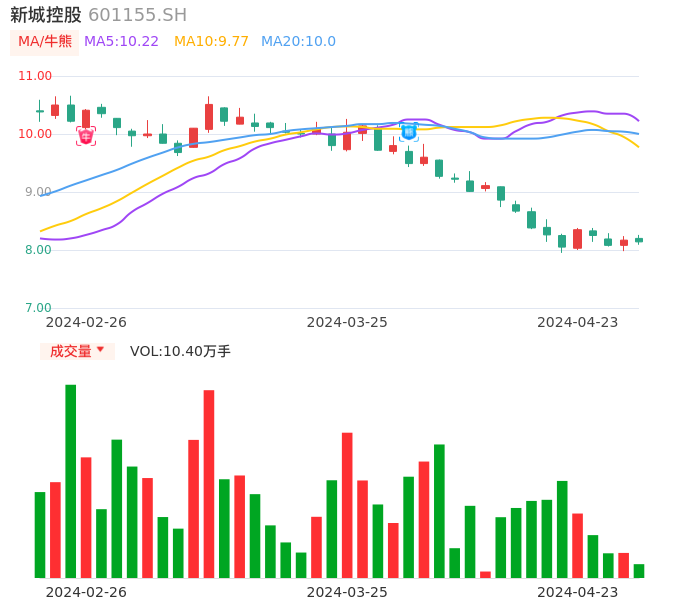Screen dimensions: 686x606
Task: Click the MA5:10.22 legend label
Action: click(x=121, y=42)
